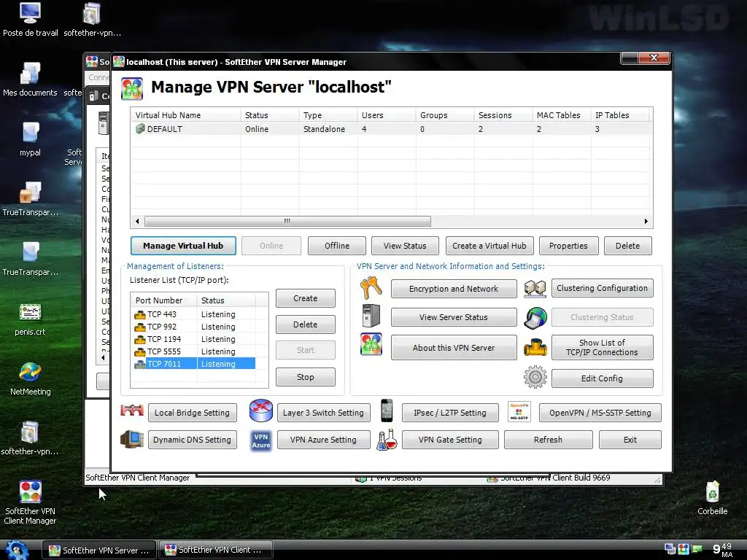Click View Server Status
Screen dimensions: 747x560
[x=454, y=317]
